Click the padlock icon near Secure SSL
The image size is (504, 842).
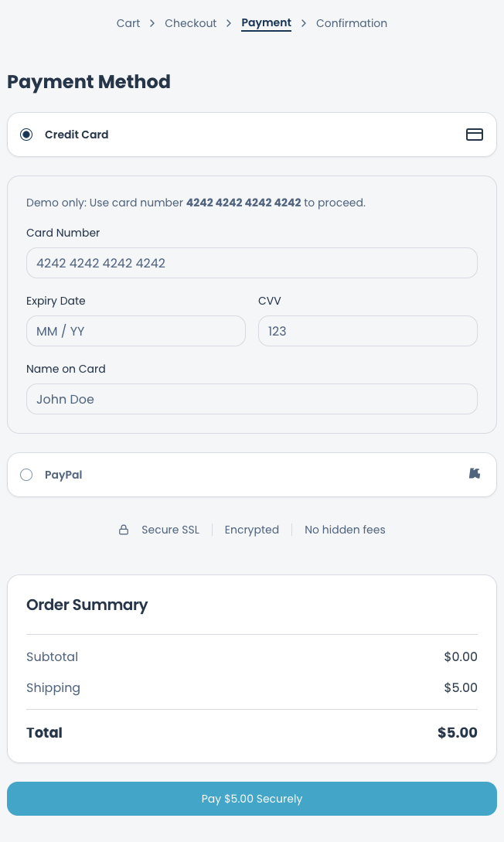(x=124, y=530)
